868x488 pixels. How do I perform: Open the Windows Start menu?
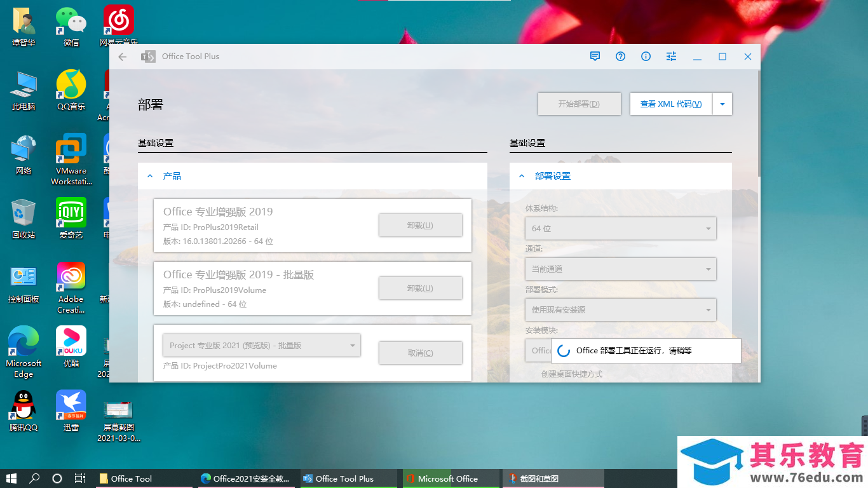tap(11, 478)
